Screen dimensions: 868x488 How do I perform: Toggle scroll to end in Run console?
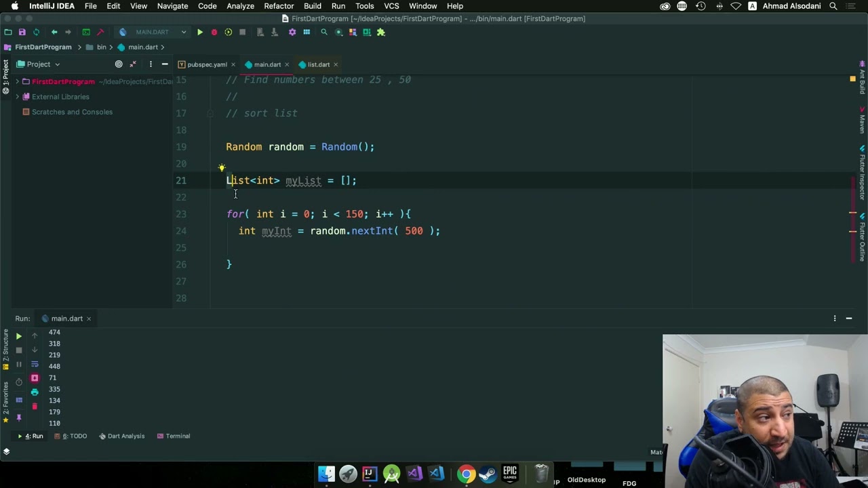[35, 378]
